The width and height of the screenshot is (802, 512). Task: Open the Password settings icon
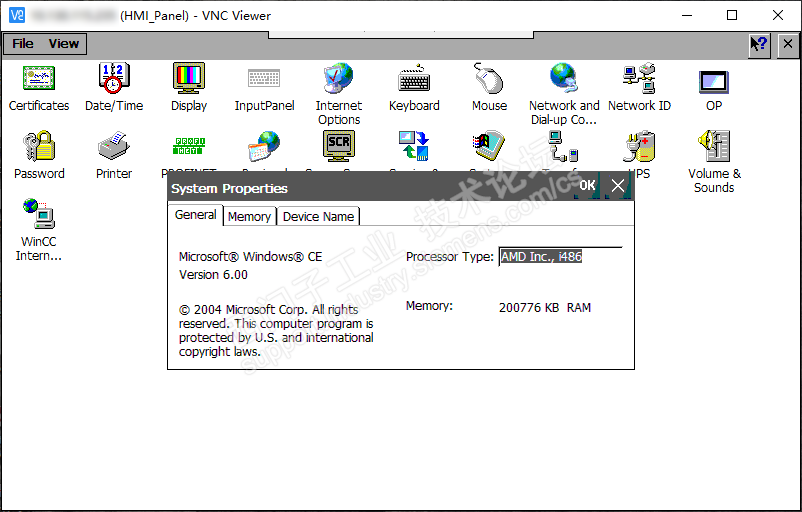[x=39, y=146]
